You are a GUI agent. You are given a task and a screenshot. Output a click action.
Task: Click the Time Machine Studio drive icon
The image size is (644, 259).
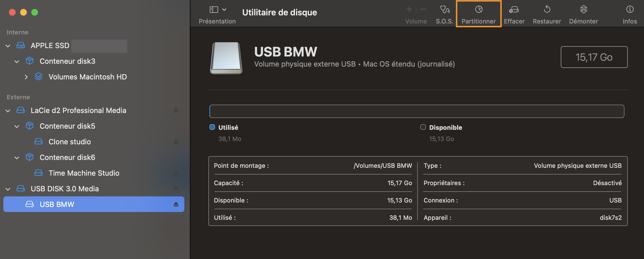tap(39, 173)
